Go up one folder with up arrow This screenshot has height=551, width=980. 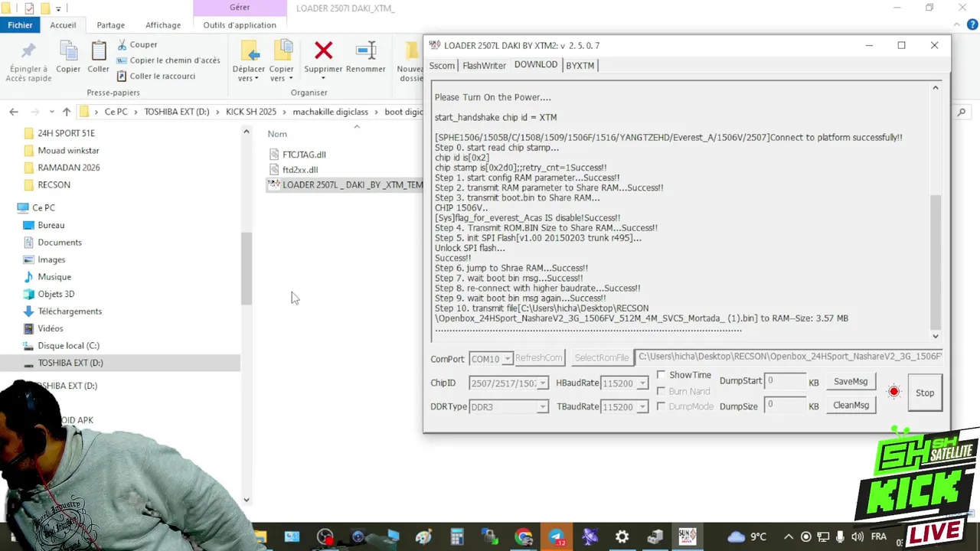coord(67,112)
